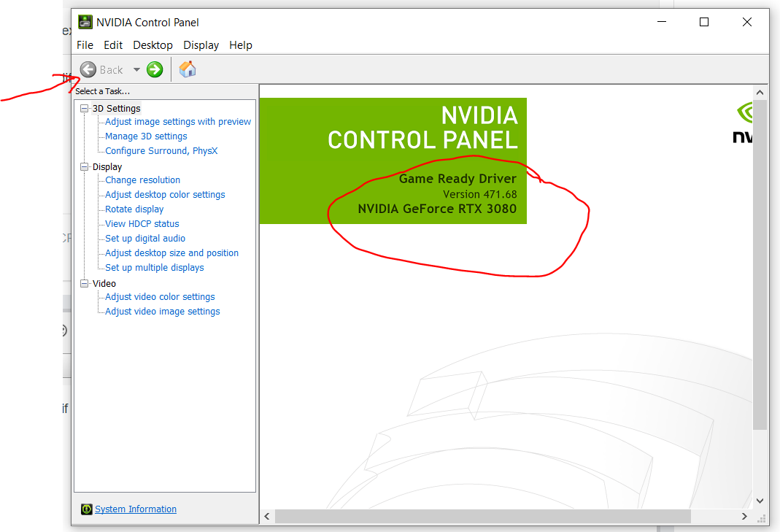Click the horizontal scrollbar right arrow

[x=744, y=516]
